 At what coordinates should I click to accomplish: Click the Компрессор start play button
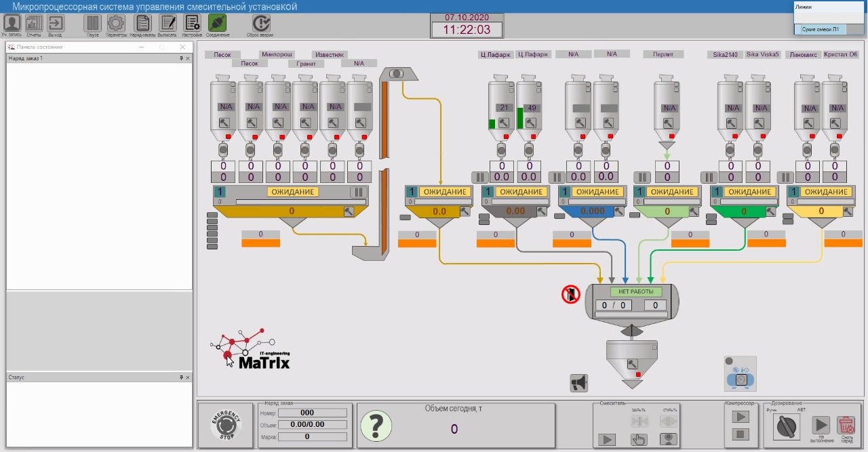coord(741,417)
